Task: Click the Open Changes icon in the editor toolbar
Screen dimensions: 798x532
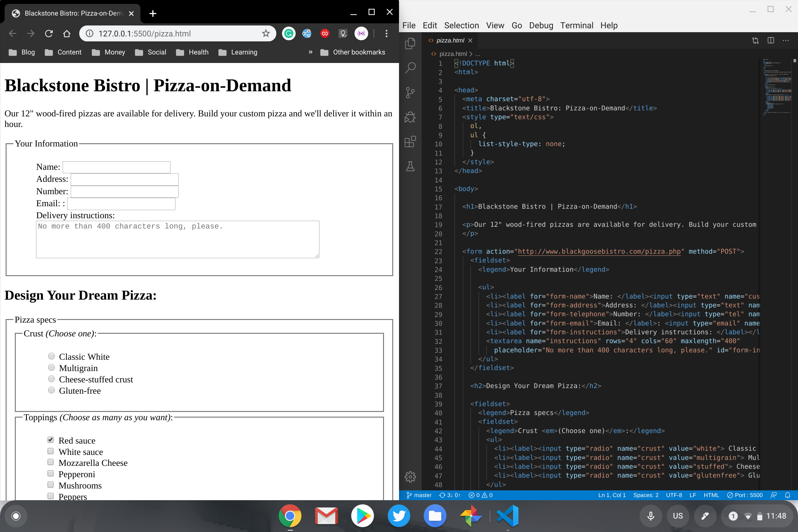Action: click(755, 40)
